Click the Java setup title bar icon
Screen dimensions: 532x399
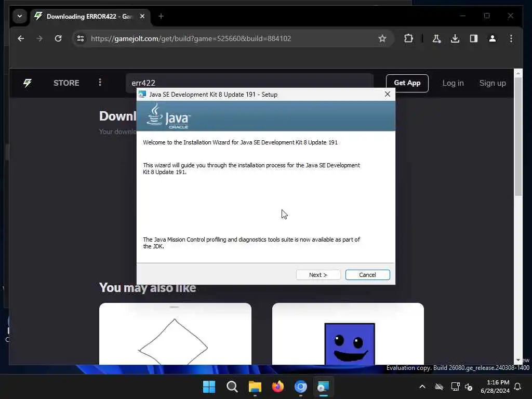[x=142, y=95]
